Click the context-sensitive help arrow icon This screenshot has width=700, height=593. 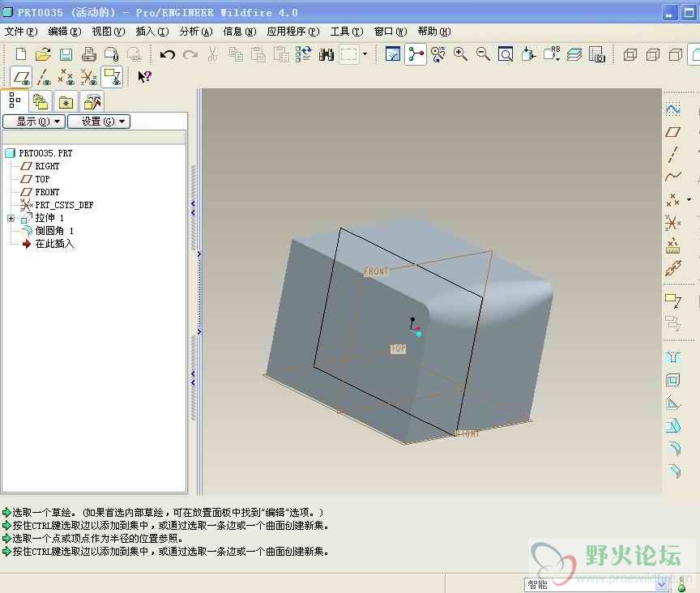click(144, 77)
